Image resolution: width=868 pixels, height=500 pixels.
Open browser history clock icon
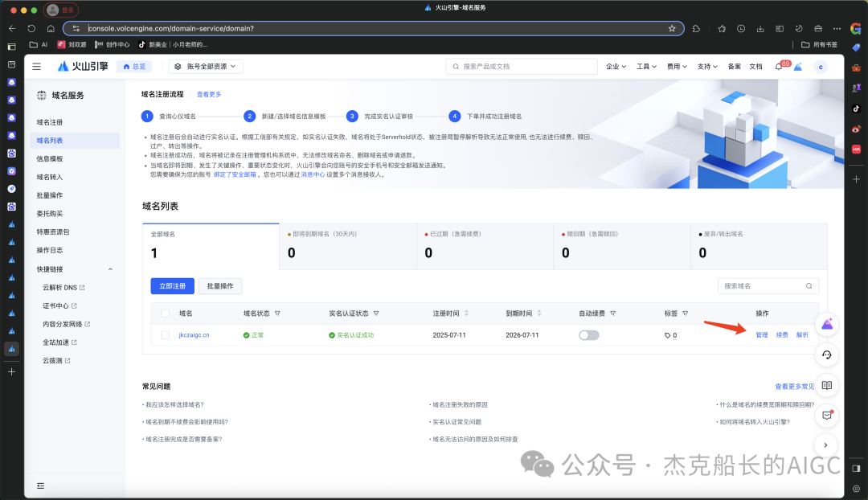click(x=741, y=28)
